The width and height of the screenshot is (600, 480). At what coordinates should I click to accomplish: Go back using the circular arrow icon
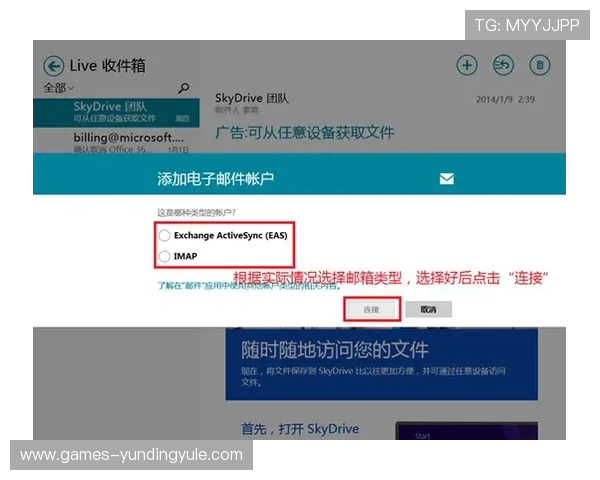point(53,66)
